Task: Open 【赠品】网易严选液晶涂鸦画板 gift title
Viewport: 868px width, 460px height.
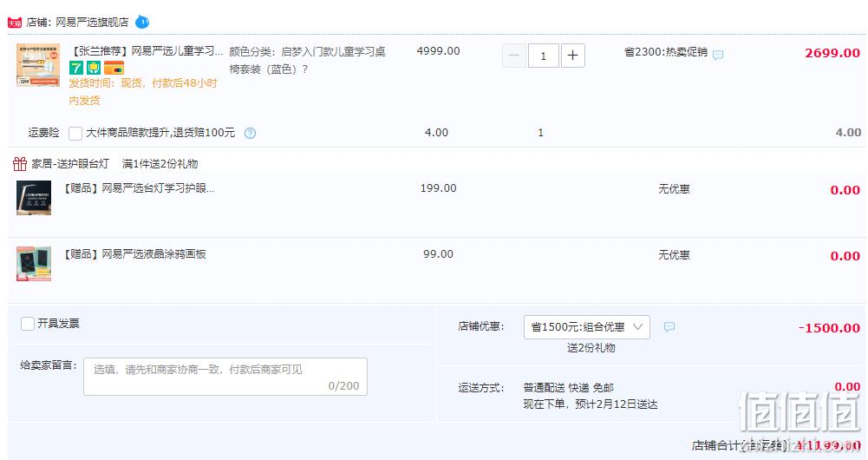Action: pyautogui.click(x=134, y=254)
